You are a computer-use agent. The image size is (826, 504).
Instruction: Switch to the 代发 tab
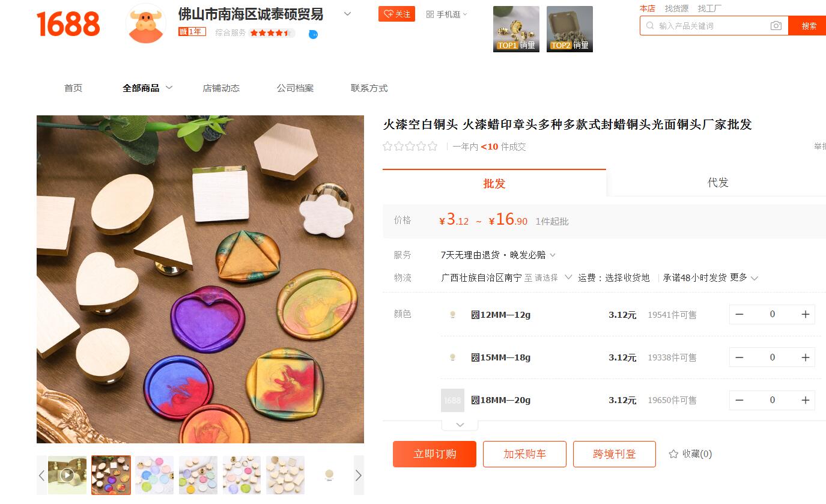click(717, 183)
